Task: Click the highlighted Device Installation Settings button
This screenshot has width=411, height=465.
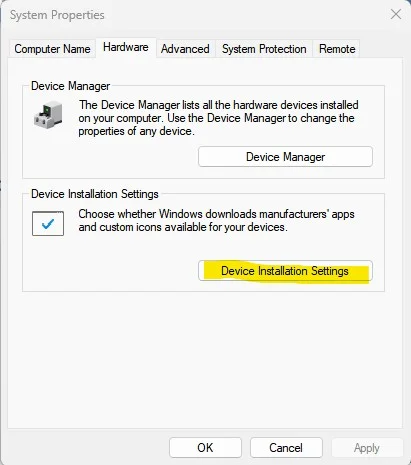Action: [x=285, y=271]
